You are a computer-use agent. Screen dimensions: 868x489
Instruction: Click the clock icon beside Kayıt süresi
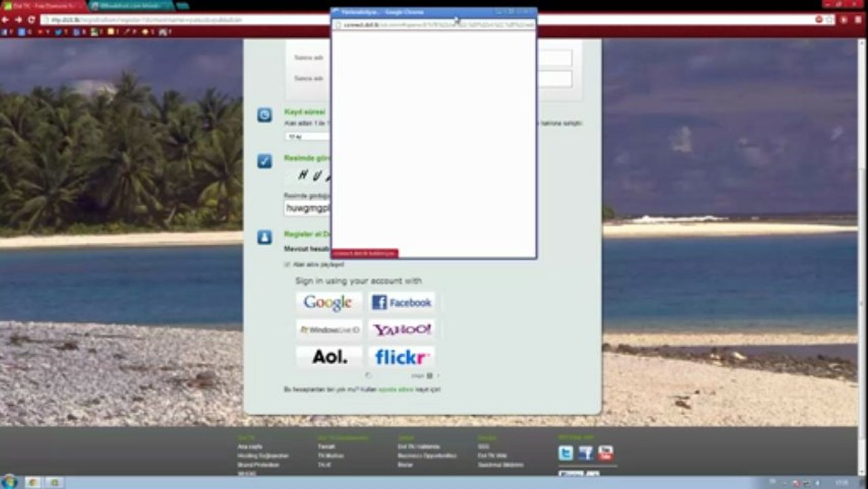265,115
